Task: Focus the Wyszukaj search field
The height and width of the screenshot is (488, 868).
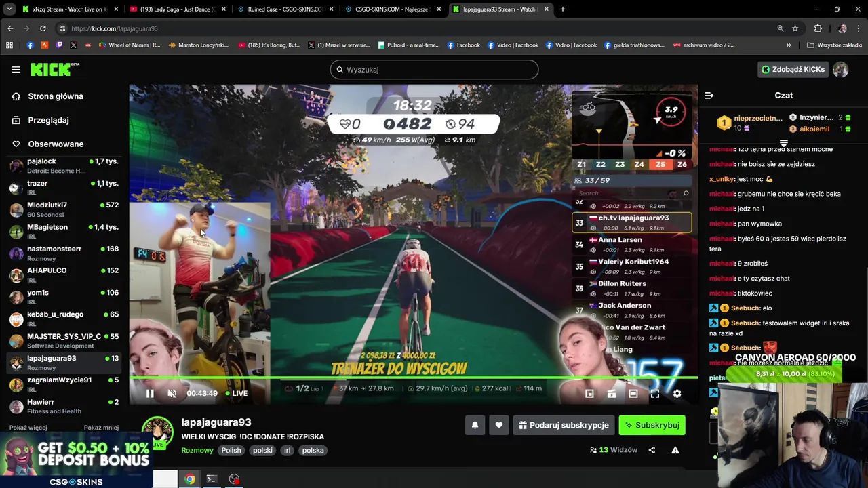Action: click(434, 69)
